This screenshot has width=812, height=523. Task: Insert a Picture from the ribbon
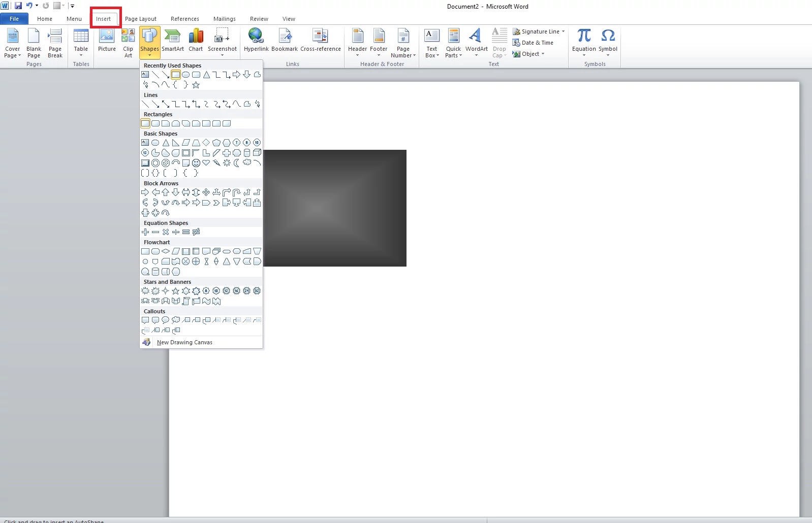click(x=107, y=41)
